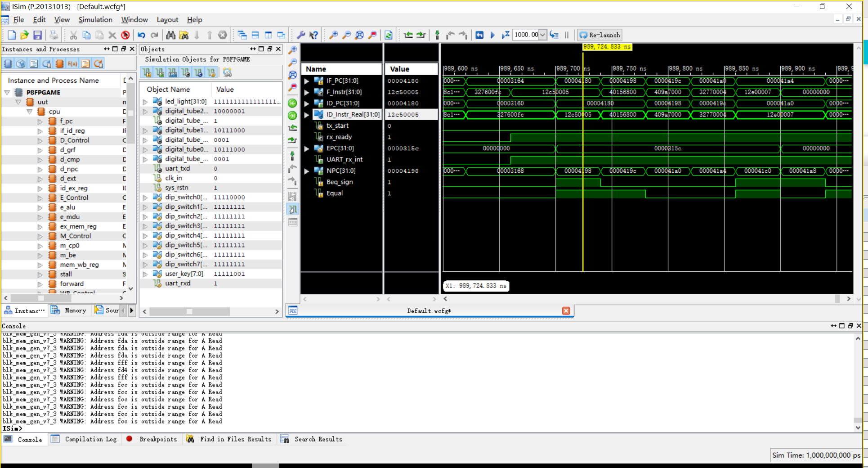
Task: Click the Undo arrow in the toolbar
Action: (x=141, y=35)
